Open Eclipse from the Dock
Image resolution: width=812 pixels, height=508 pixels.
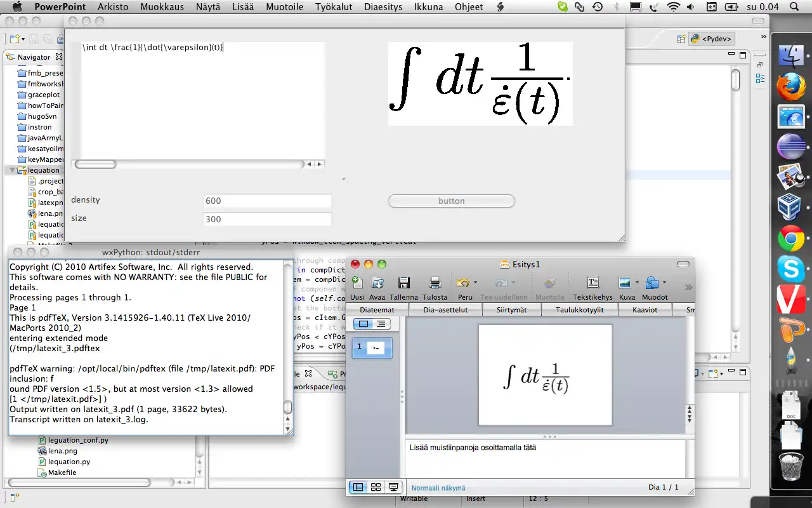pyautogui.click(x=790, y=147)
